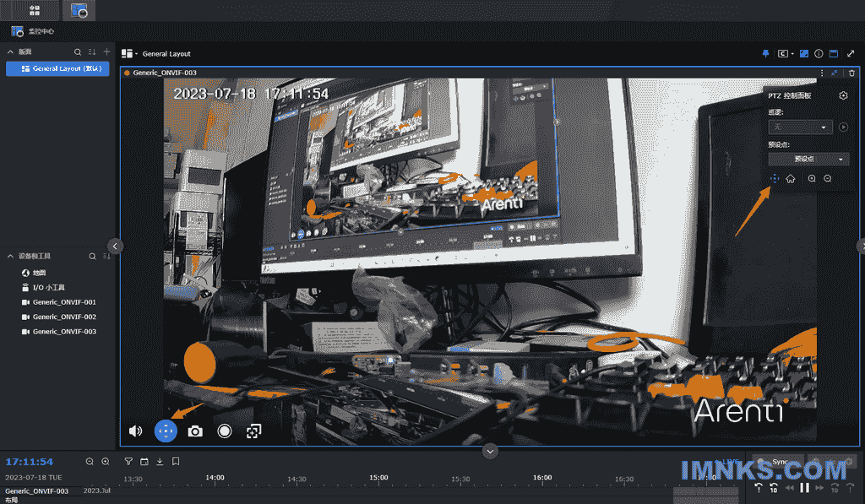This screenshot has height=504, width=865.
Task: Toggle the Sync playback switch
Action: point(778,462)
